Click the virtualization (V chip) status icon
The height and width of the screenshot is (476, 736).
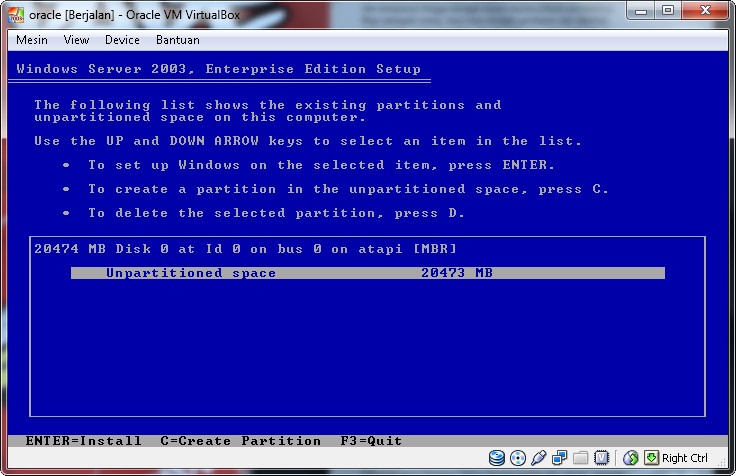pyautogui.click(x=601, y=458)
